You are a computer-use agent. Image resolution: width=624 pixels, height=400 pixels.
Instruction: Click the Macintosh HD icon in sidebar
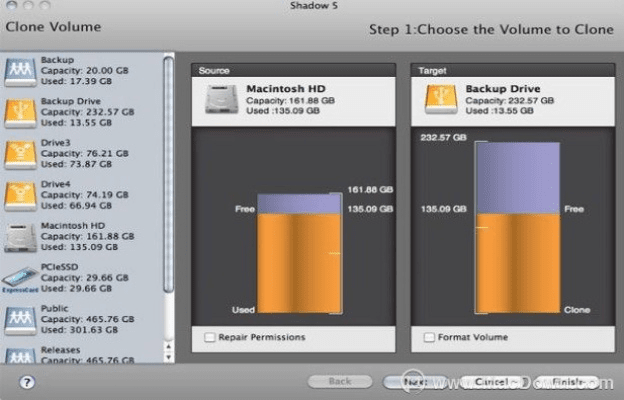point(21,236)
